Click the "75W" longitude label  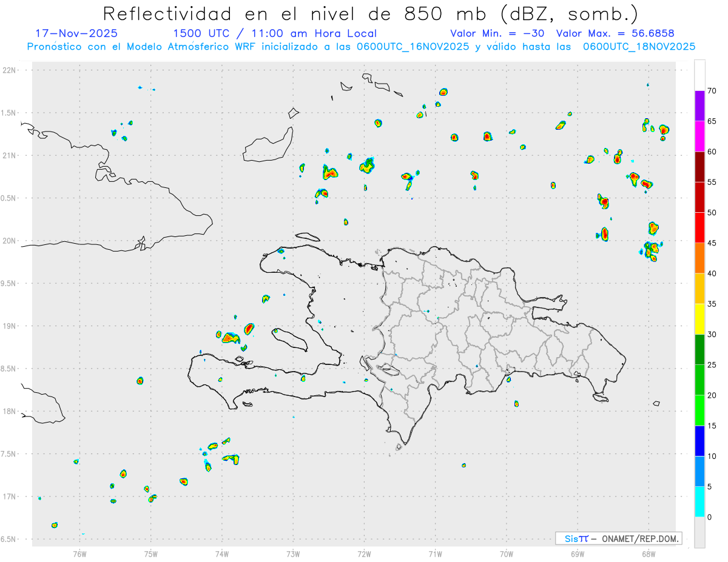click(150, 554)
